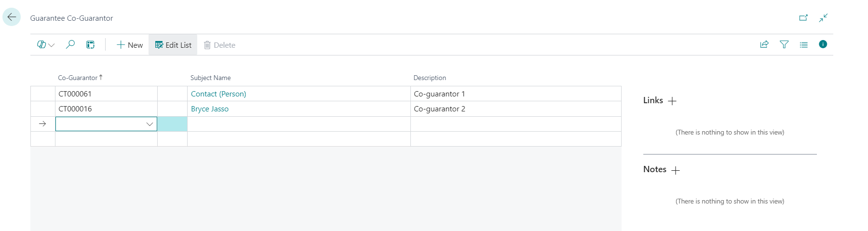
Task: Open the Bryce Jasso link
Action: click(210, 109)
